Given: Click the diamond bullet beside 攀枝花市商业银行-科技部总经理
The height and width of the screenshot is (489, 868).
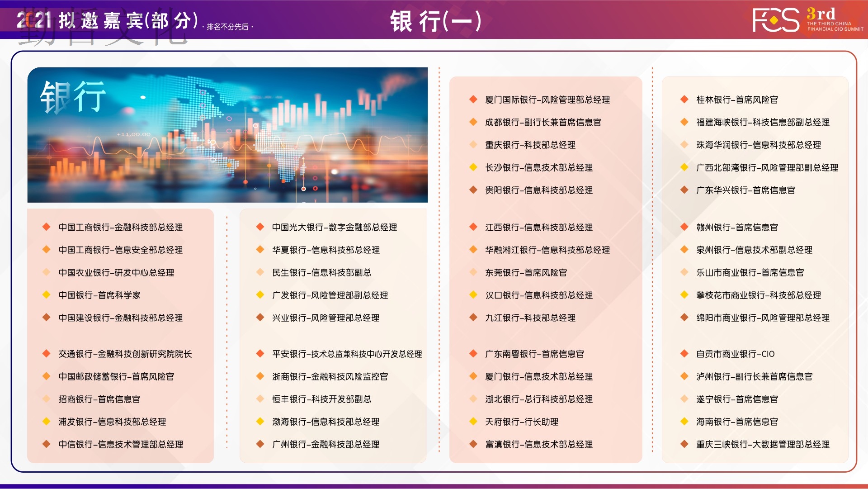Looking at the screenshot, I should pos(684,294).
